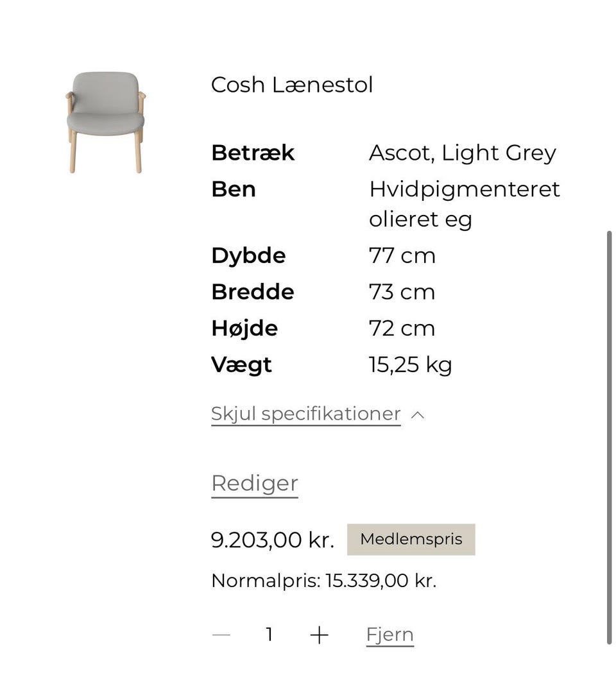The height and width of the screenshot is (684, 616).
Task: Select the Ascot, Light Grey fabric value
Action: coord(462,153)
